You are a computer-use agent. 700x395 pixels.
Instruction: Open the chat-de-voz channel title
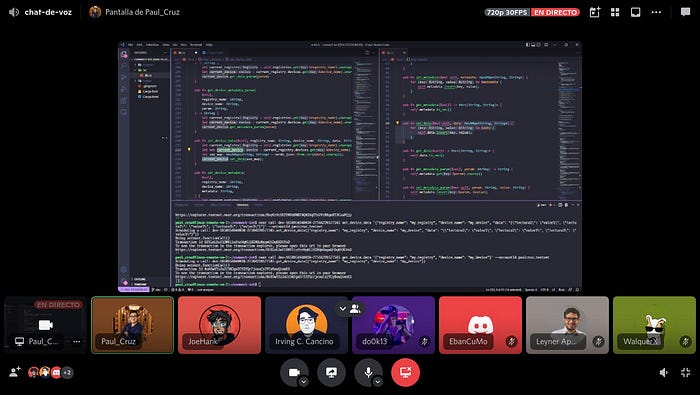pos(48,12)
